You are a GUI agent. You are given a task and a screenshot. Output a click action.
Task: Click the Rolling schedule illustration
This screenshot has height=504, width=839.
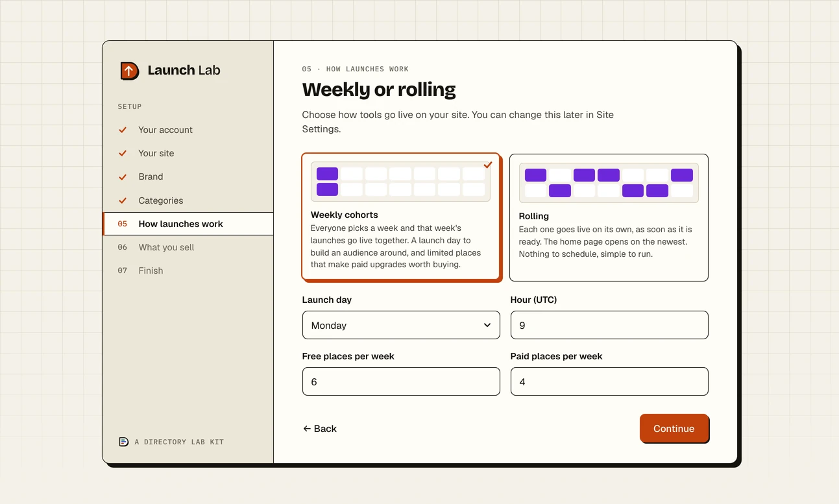[609, 183]
